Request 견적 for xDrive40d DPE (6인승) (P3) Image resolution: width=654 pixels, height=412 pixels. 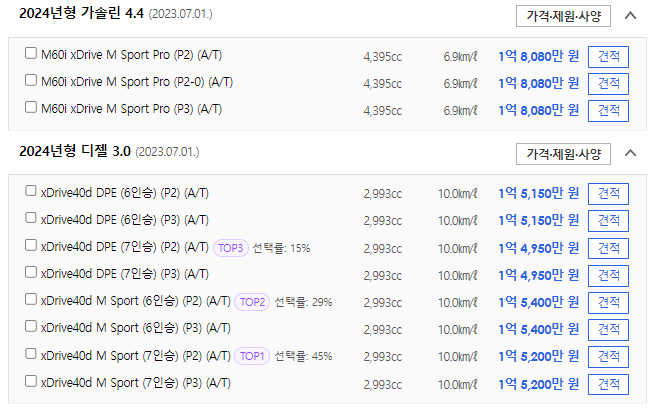[x=608, y=221]
